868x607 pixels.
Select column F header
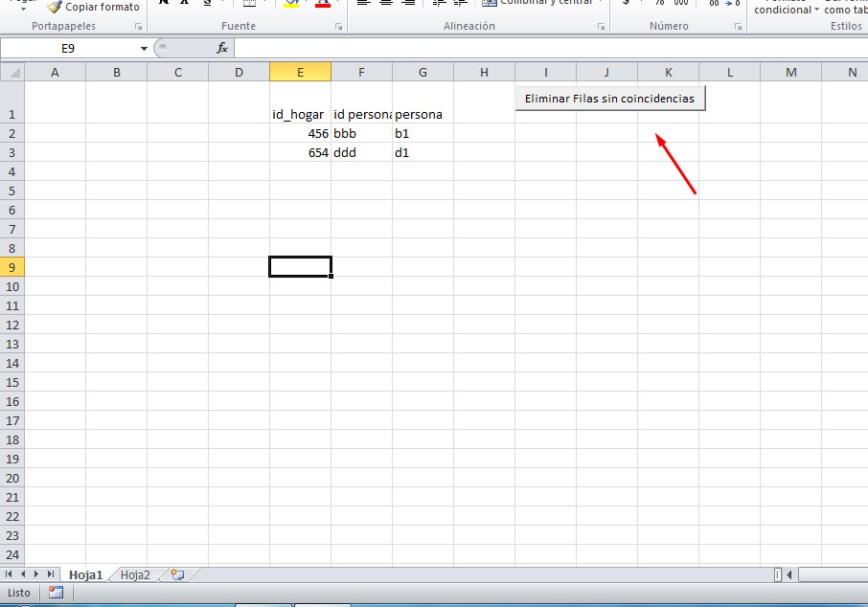pos(362,72)
